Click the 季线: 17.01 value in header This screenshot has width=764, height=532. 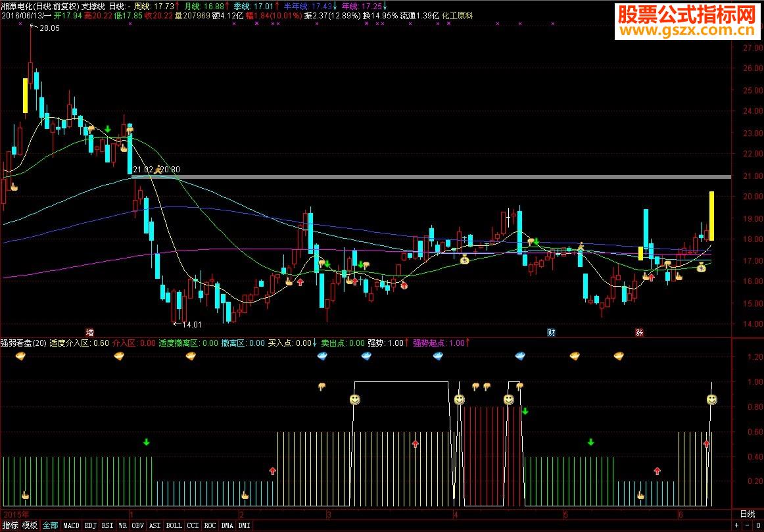tap(253, 6)
